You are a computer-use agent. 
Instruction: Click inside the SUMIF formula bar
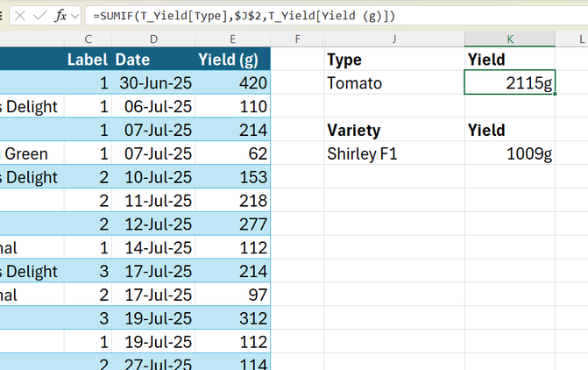click(x=337, y=16)
